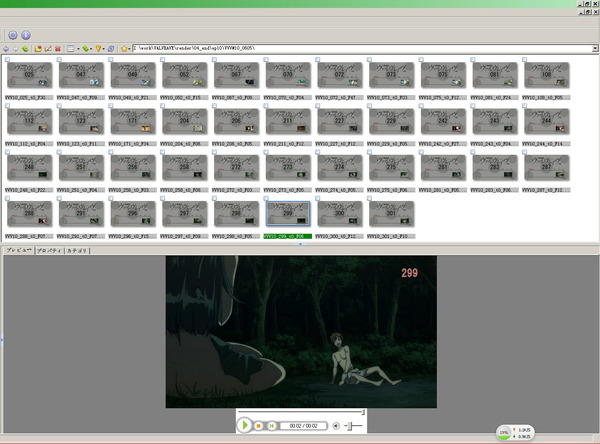Tick the checkbox for clip 248
This screenshot has height=444, width=600.
7,152
